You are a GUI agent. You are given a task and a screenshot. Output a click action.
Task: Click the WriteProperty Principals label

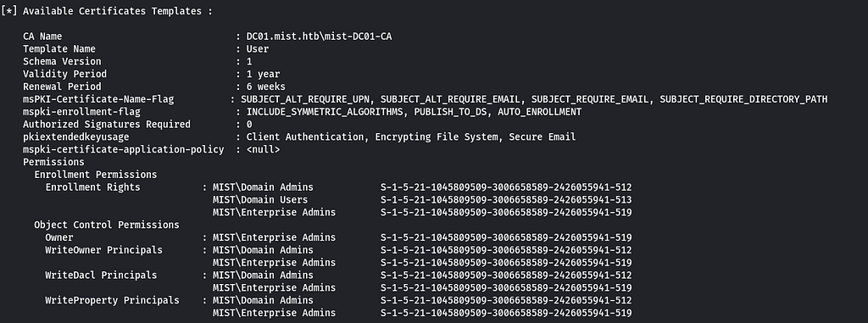pos(113,300)
